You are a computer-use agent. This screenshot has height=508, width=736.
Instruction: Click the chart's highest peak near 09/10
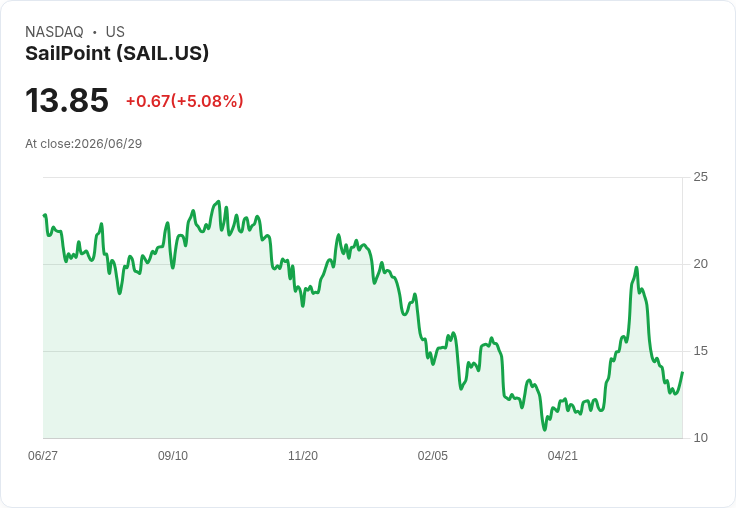[x=218, y=202]
